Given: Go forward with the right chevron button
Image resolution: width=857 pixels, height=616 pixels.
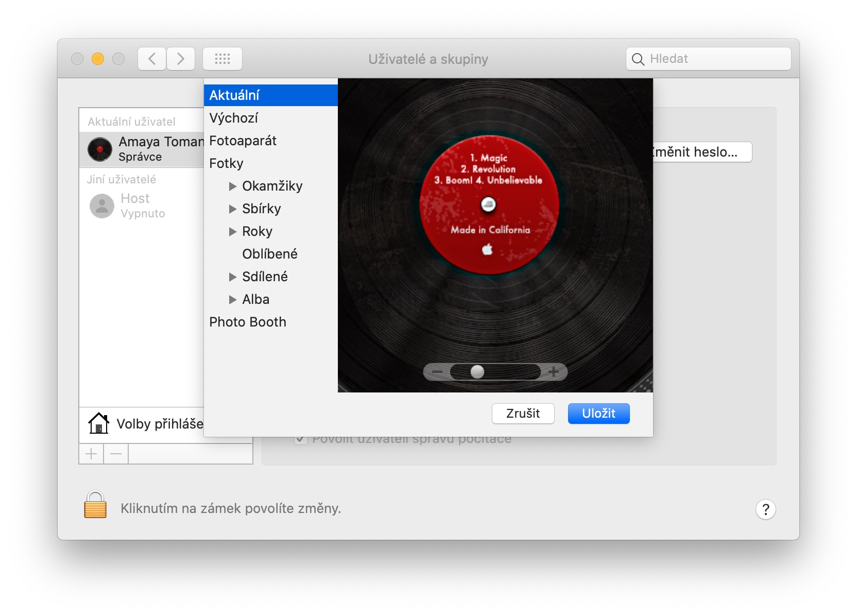Looking at the screenshot, I should click(181, 59).
